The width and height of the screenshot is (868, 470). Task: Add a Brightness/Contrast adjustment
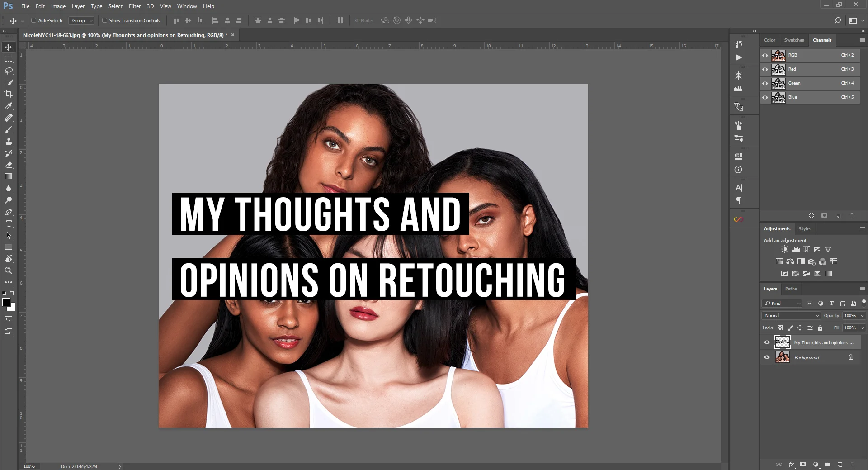[784, 249]
